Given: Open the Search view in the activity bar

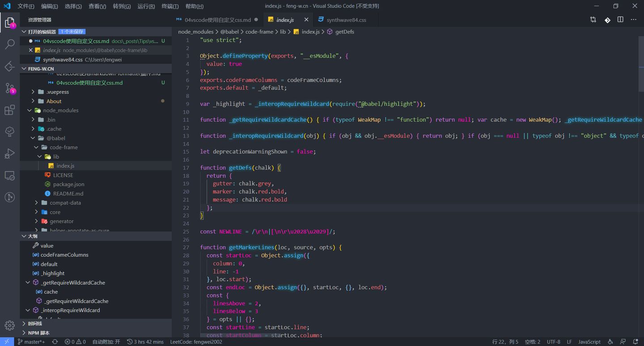Looking at the screenshot, I should tap(10, 44).
